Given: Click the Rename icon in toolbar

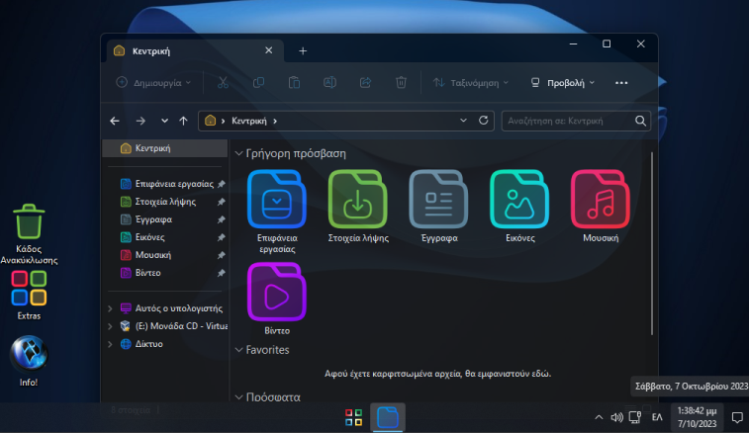Looking at the screenshot, I should click(x=330, y=83).
